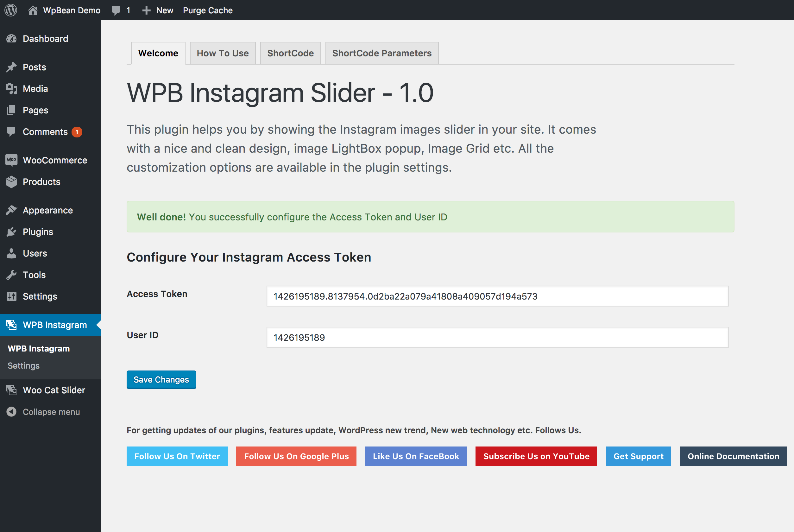Screen dimensions: 794x532
Task: Open the Appearance menu item
Action: (x=51, y=210)
